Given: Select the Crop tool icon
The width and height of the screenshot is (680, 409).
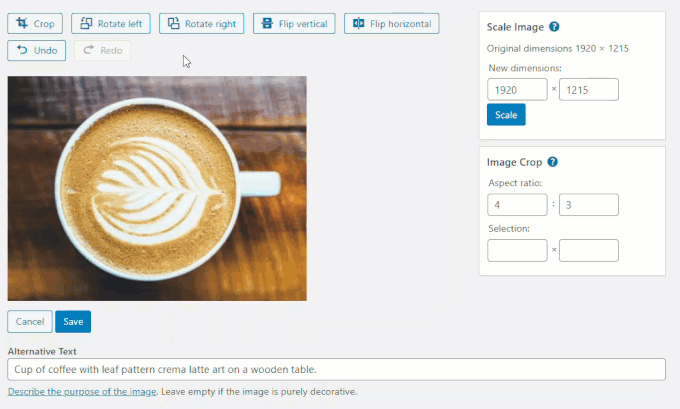Looking at the screenshot, I should coord(22,23).
